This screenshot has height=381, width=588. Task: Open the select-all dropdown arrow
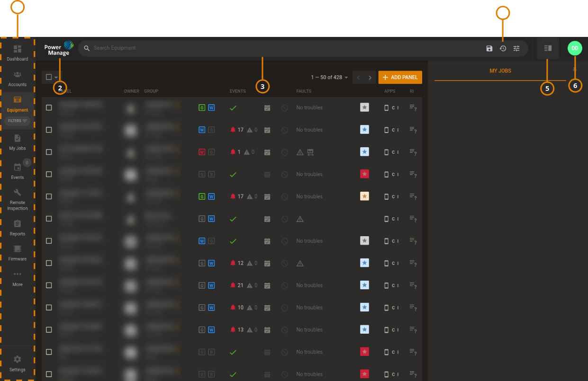coord(56,77)
